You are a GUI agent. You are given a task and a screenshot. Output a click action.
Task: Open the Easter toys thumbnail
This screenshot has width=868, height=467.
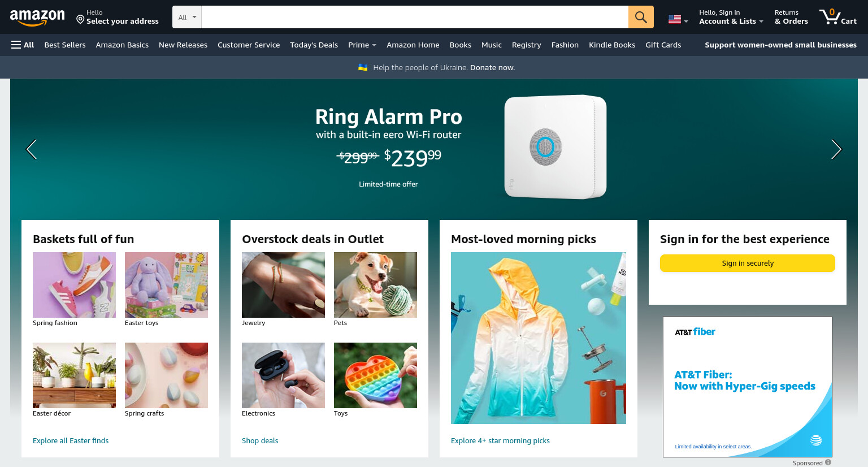(x=166, y=285)
